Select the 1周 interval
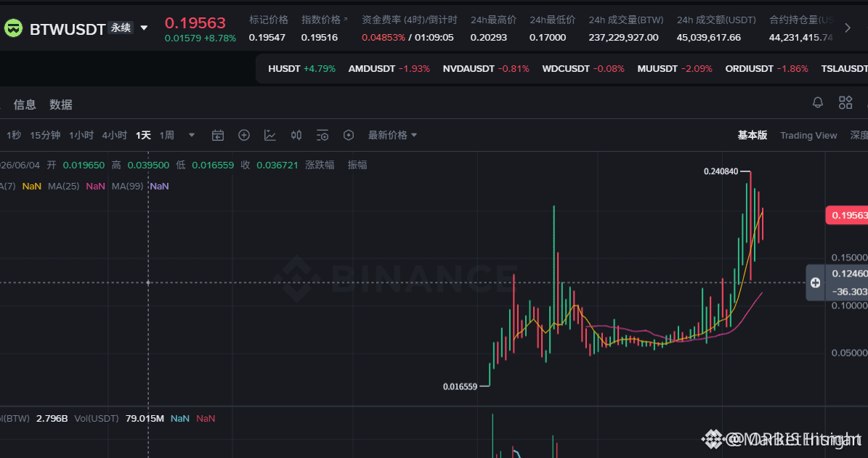868x458 pixels. click(x=166, y=135)
